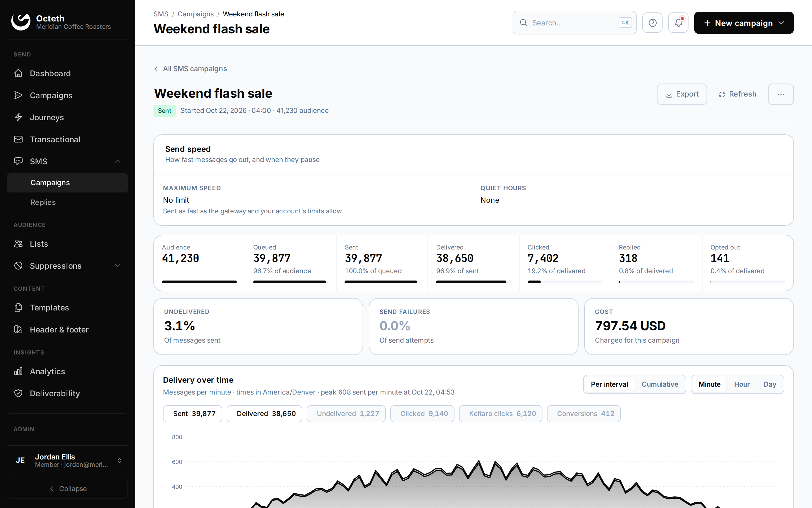The width and height of the screenshot is (812, 508).
Task: Click the Refresh button
Action: click(737, 94)
